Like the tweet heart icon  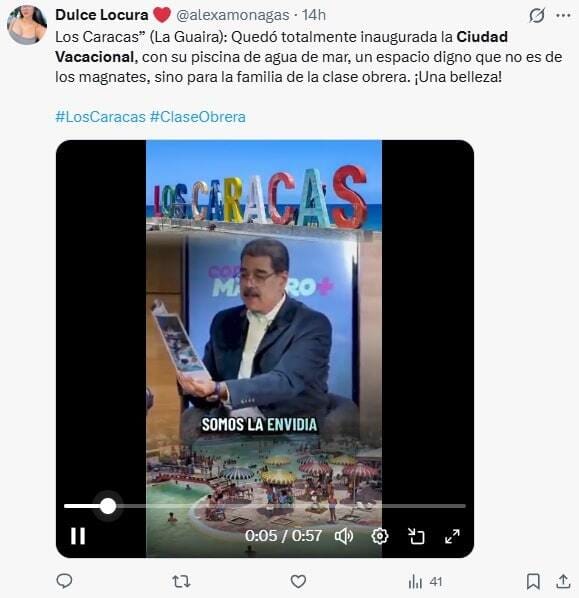pos(298,581)
